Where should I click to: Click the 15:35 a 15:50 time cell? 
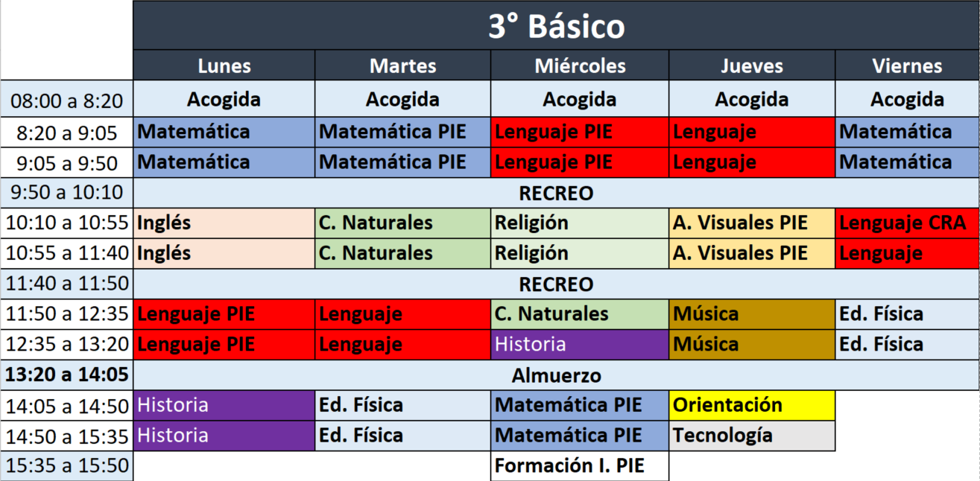pos(67,466)
